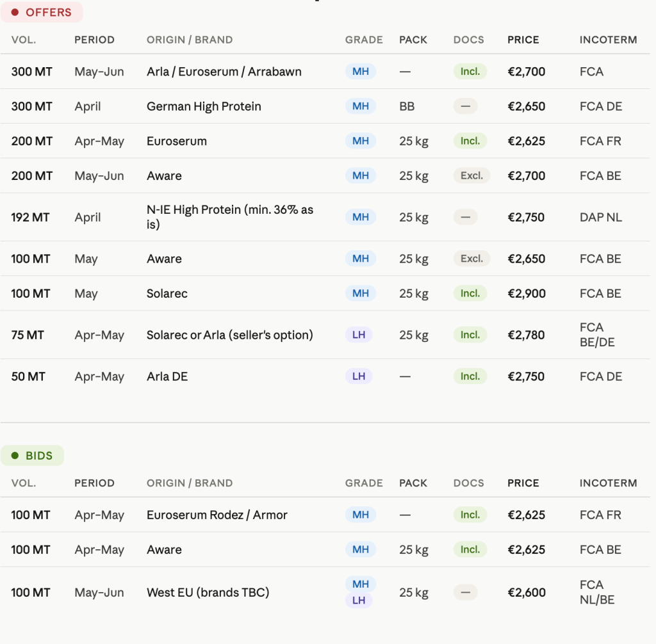This screenshot has width=656, height=644.
Task: Click Excl. docs tag on €2,700 Aware offer
Action: coord(471,175)
